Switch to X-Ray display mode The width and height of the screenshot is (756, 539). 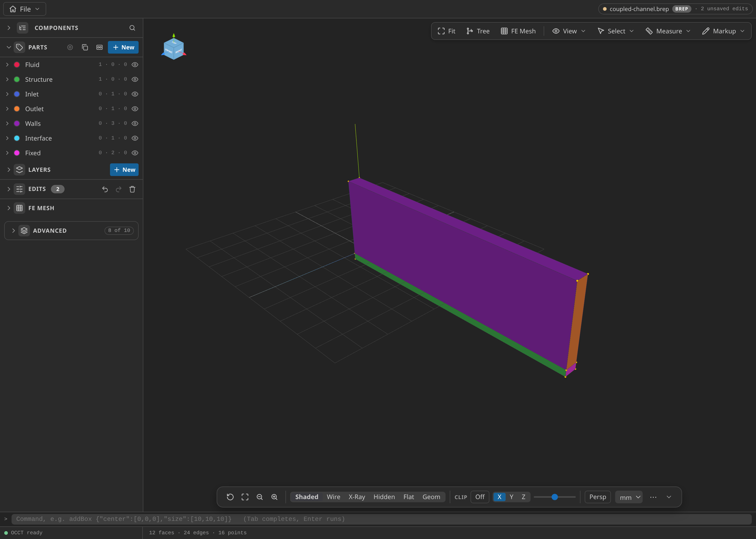click(x=357, y=497)
